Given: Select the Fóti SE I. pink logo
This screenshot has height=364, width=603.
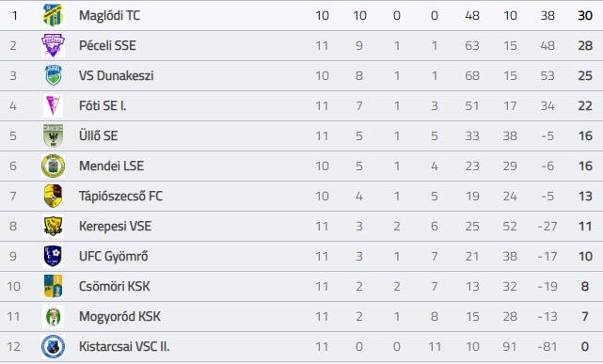Looking at the screenshot, I should tap(53, 105).
